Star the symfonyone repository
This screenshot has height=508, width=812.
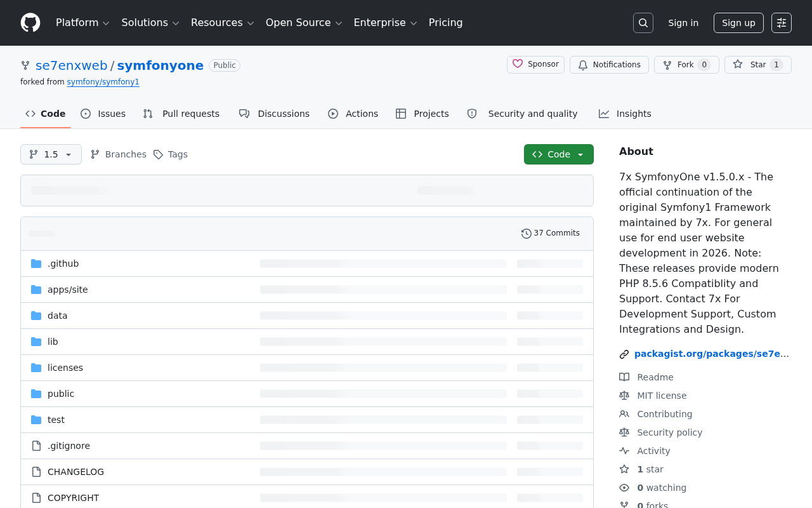click(x=757, y=65)
